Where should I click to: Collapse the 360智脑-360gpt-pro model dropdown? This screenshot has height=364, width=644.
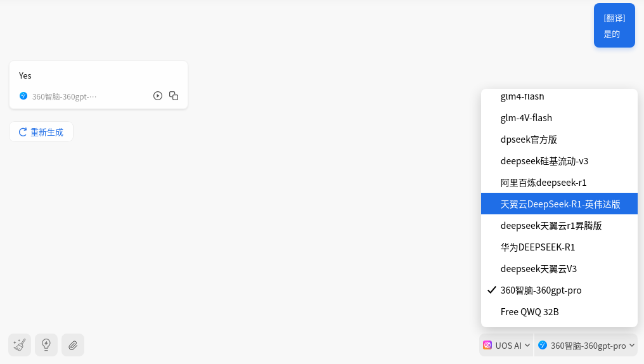coord(586,345)
